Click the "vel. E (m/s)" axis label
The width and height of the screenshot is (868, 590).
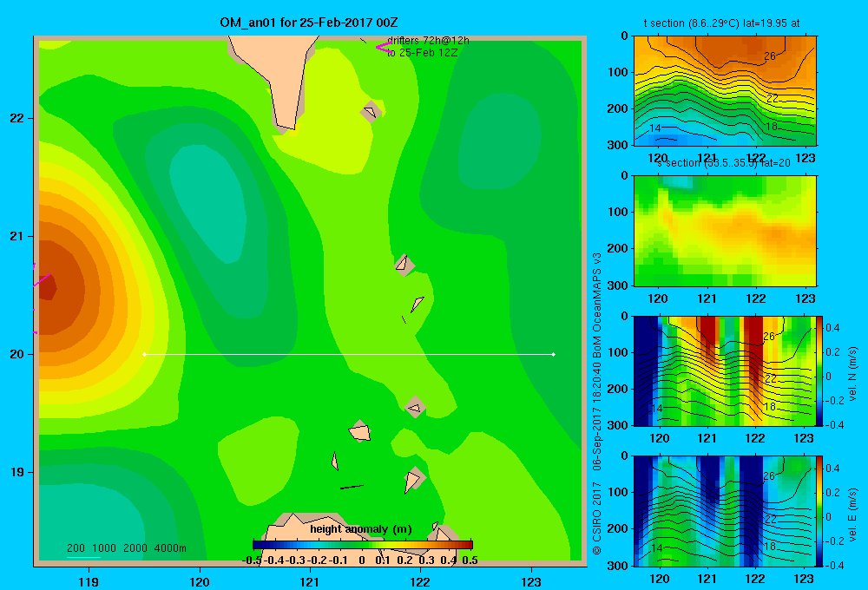(853, 514)
